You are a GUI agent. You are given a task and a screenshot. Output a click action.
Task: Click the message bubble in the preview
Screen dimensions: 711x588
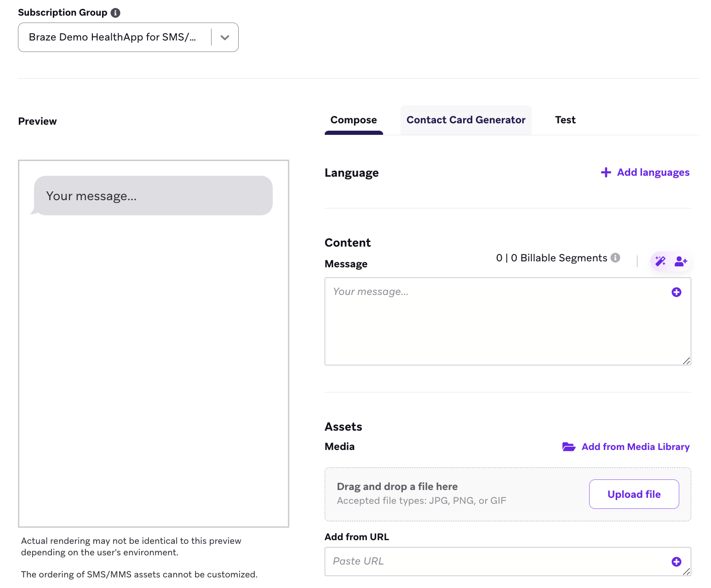pyautogui.click(x=153, y=196)
